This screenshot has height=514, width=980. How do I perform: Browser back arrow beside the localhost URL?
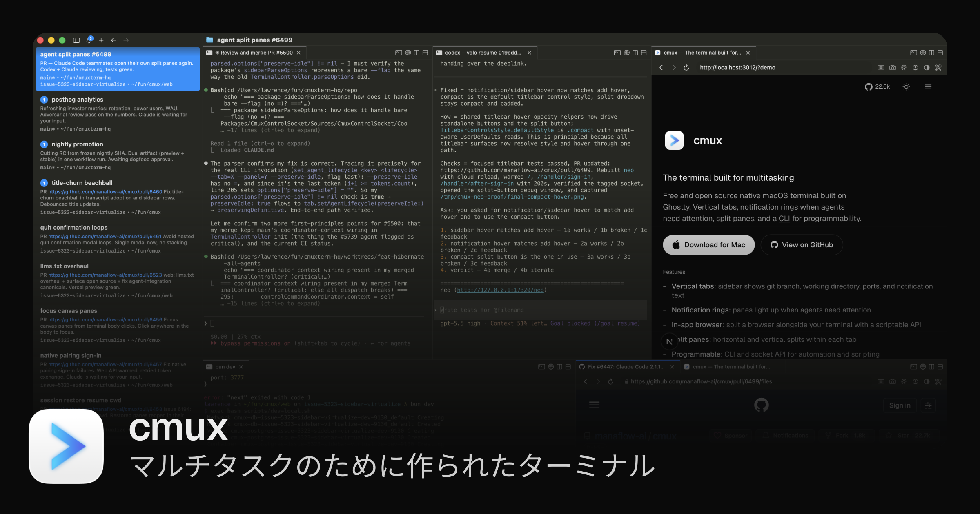pyautogui.click(x=661, y=68)
